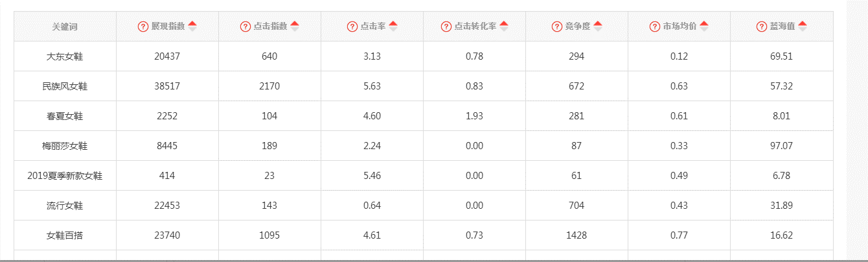The height and width of the screenshot is (262, 868).
Task: Show the help tip for 竞争度
Action: click(x=557, y=27)
